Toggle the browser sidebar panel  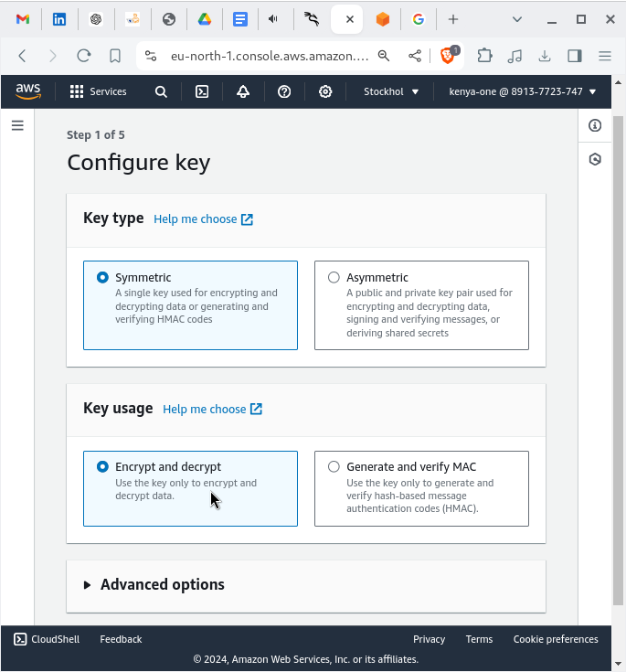point(575,56)
